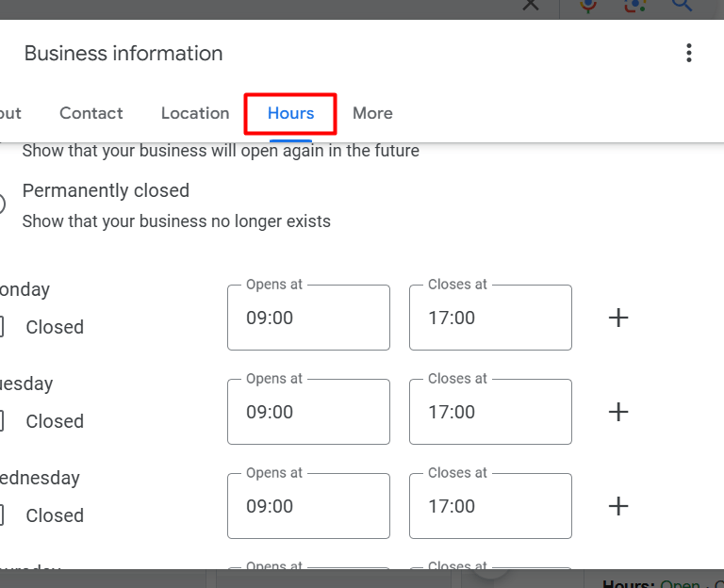Start voice search with the microphone icon
Image resolution: width=724 pixels, height=588 pixels.
(588, 5)
